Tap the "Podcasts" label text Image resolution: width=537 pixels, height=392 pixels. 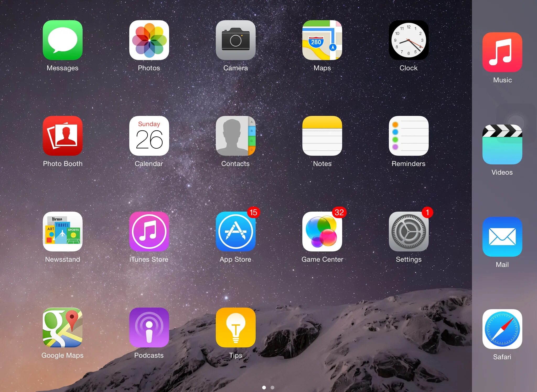coord(149,355)
